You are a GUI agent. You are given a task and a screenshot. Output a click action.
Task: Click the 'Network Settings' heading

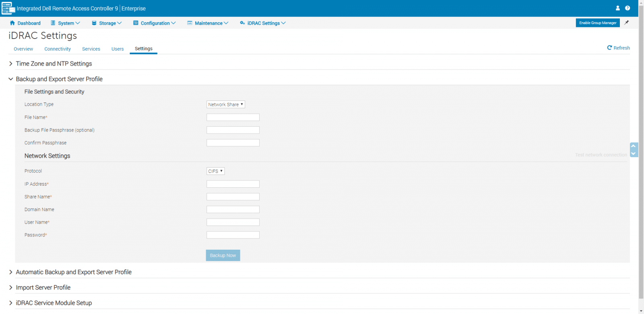click(47, 156)
